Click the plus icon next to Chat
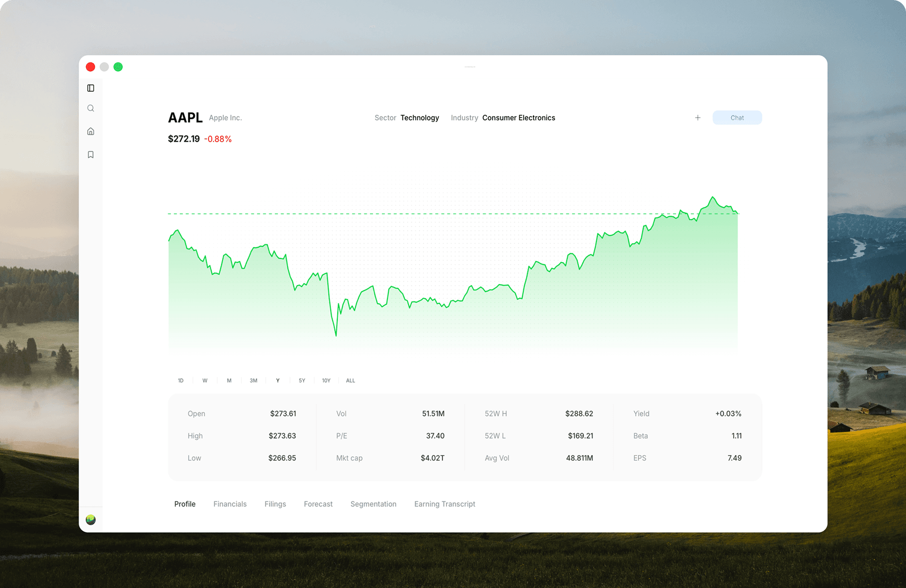This screenshot has height=588, width=906. coord(698,118)
